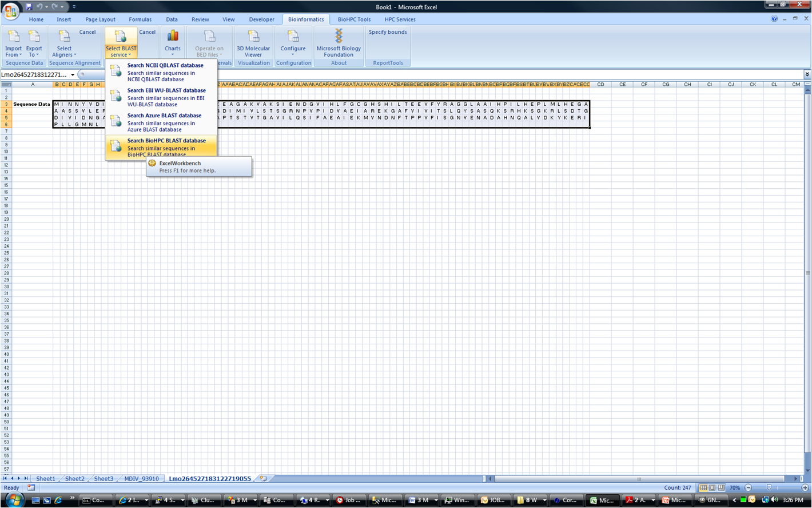Save the workbook from Quick Access Toolbar
Viewport: 812px width, 508px height.
29,6
